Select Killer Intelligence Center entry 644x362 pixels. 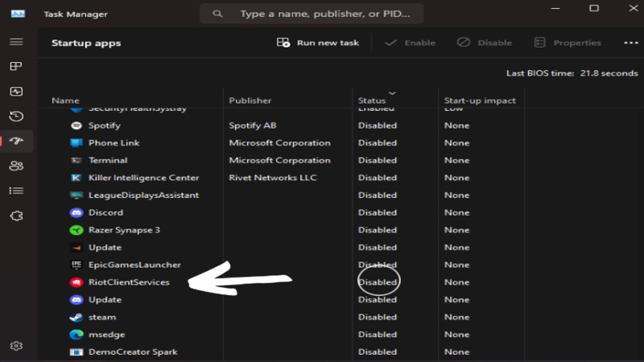(x=143, y=178)
